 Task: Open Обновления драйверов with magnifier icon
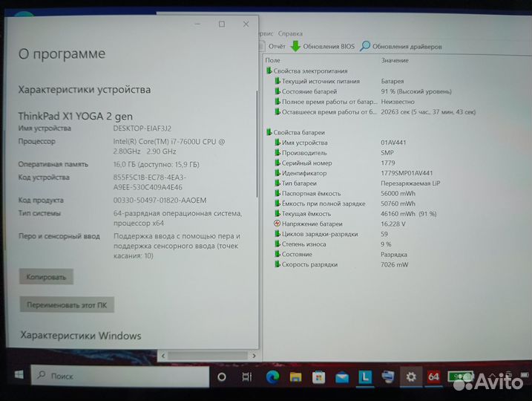pos(401,46)
